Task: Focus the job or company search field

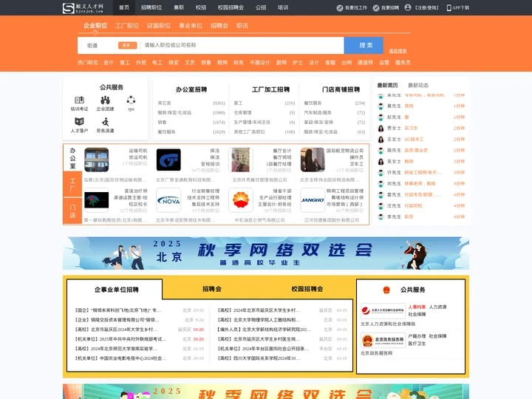Action: pyautogui.click(x=242, y=46)
